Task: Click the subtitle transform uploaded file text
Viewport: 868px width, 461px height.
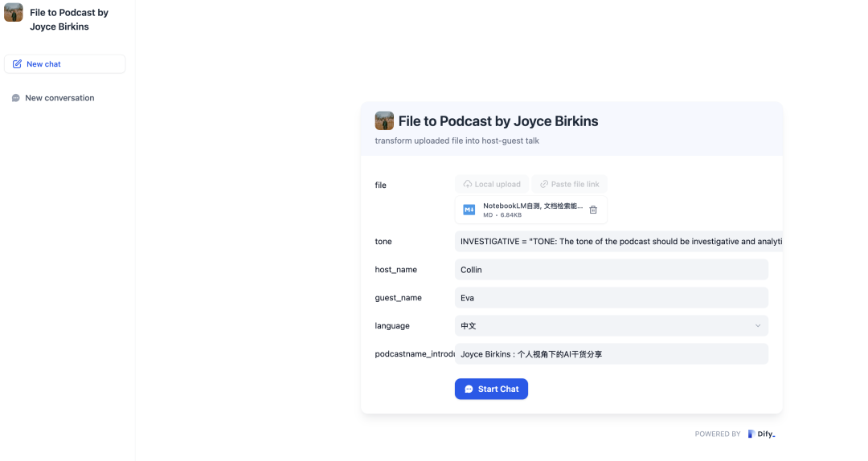Action: coord(457,141)
